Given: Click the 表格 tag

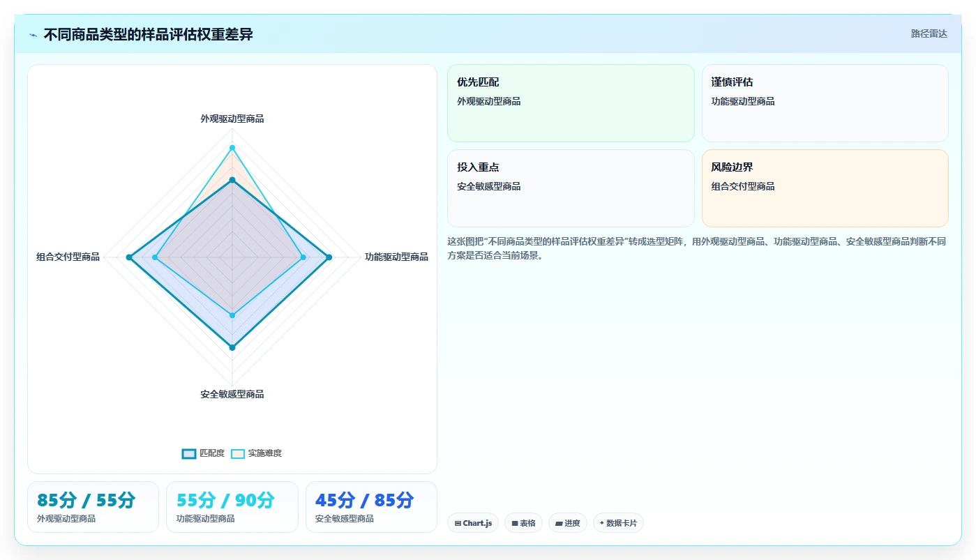Looking at the screenshot, I should click(x=523, y=523).
